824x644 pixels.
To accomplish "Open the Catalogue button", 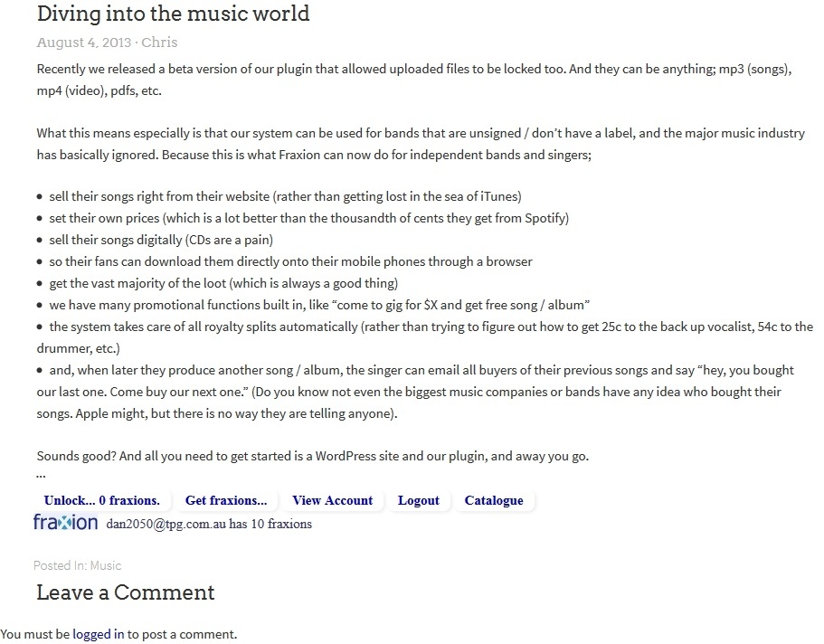I will click(494, 500).
